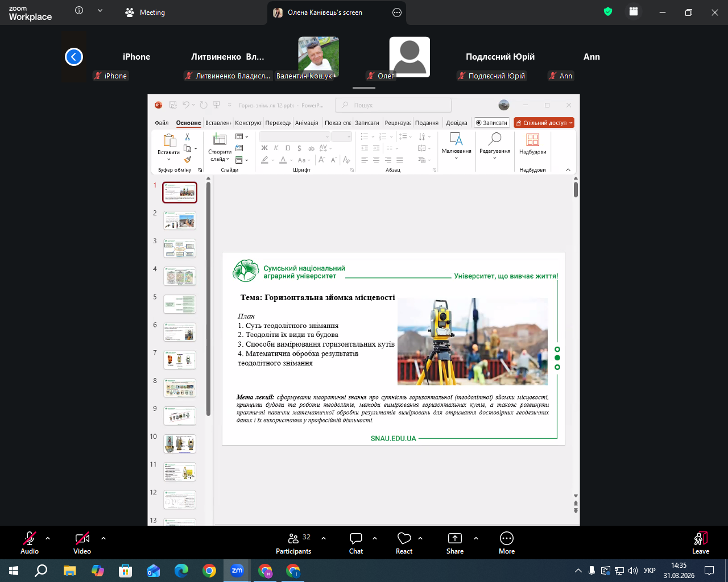The image size is (728, 582).
Task: Open screen share options ellipsis
Action: coord(397,13)
